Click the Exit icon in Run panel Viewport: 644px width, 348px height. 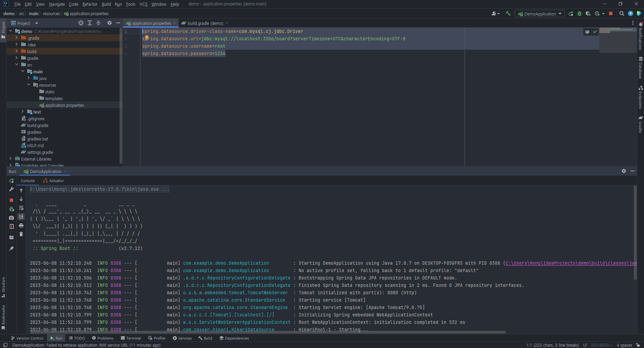[x=11, y=226]
